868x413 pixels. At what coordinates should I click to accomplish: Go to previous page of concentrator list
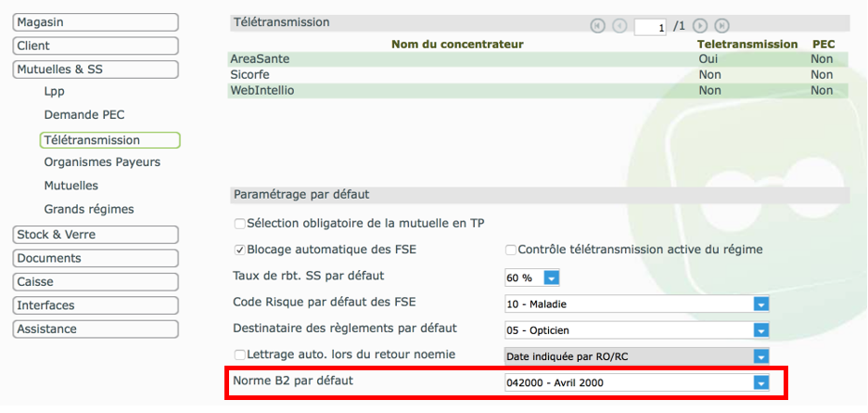(x=619, y=25)
